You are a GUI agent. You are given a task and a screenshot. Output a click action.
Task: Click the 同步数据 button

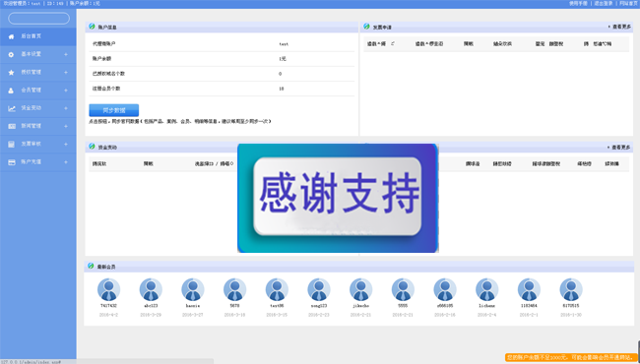(114, 110)
